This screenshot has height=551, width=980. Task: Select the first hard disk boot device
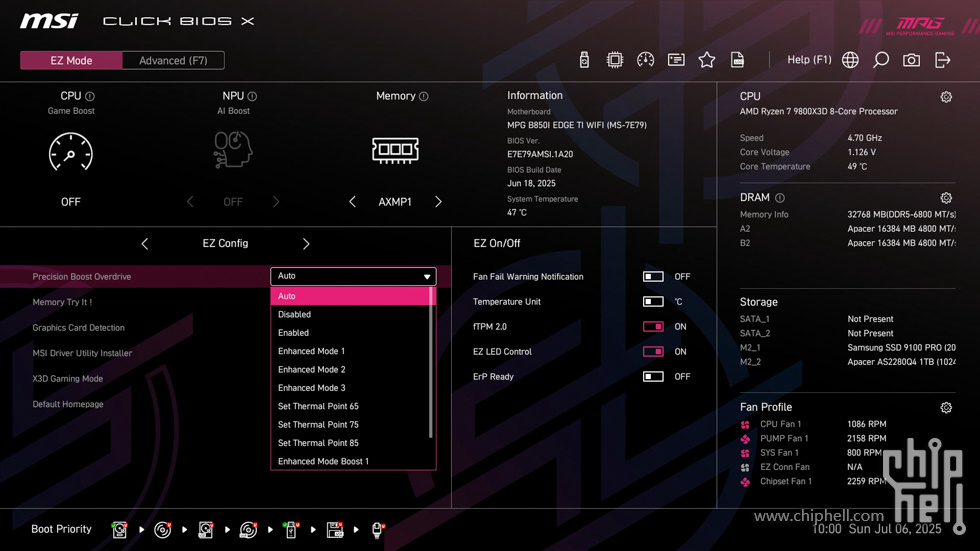click(x=119, y=530)
